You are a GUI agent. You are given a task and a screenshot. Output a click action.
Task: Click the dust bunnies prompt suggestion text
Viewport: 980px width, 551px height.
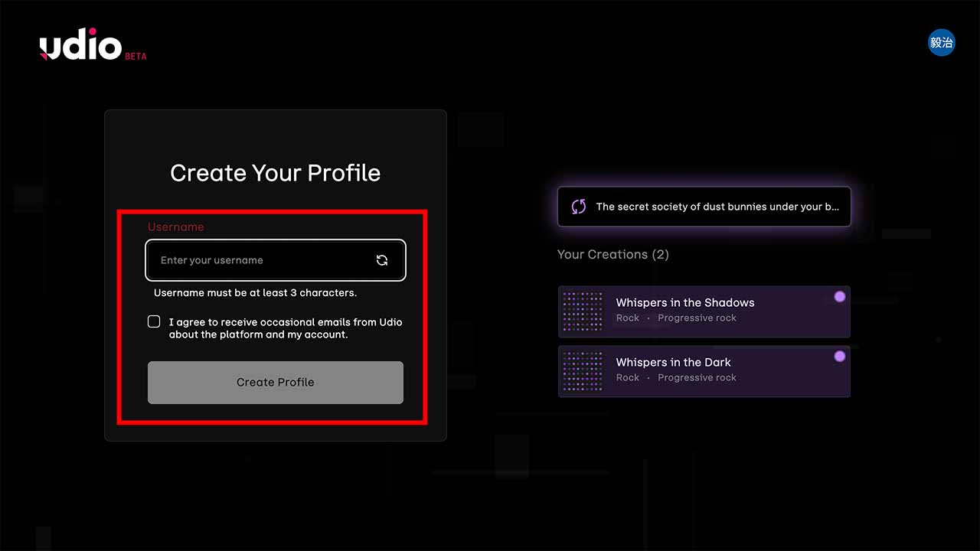coord(717,207)
